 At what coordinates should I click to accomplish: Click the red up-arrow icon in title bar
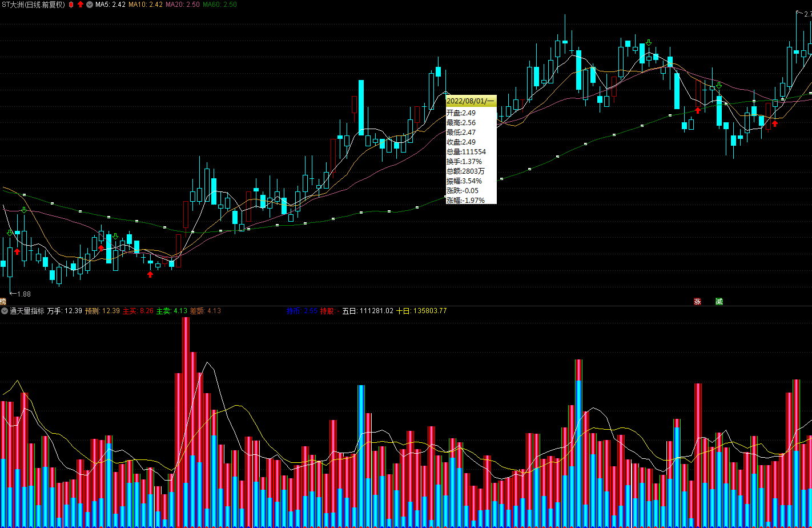pos(81,5)
